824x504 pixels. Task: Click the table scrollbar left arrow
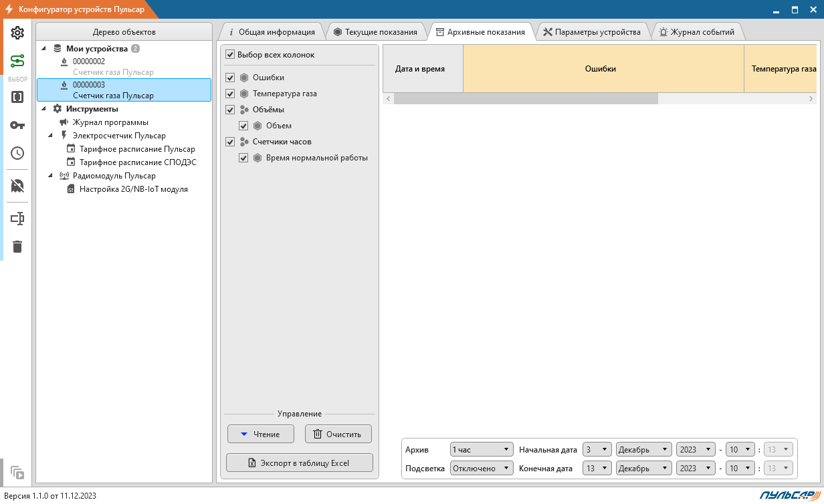(388, 99)
